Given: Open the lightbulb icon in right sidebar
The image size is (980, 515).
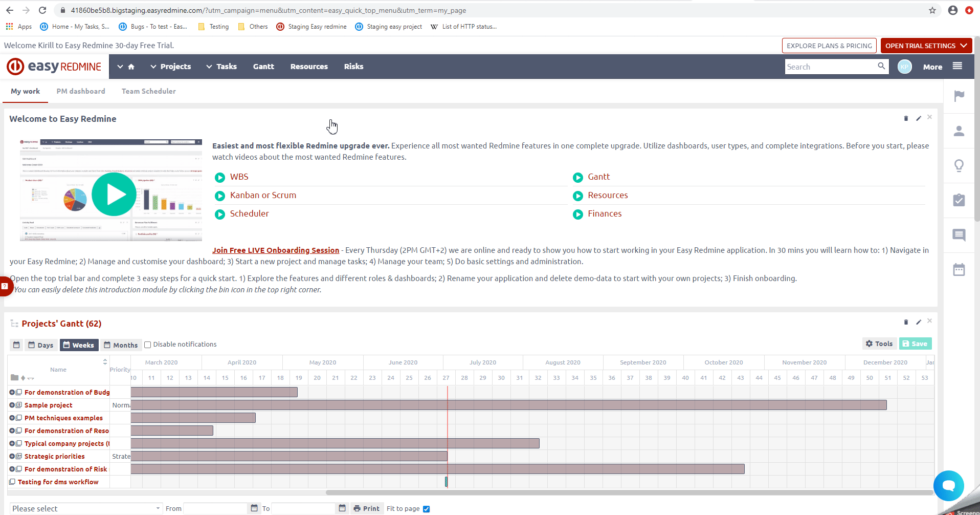Looking at the screenshot, I should click(959, 165).
